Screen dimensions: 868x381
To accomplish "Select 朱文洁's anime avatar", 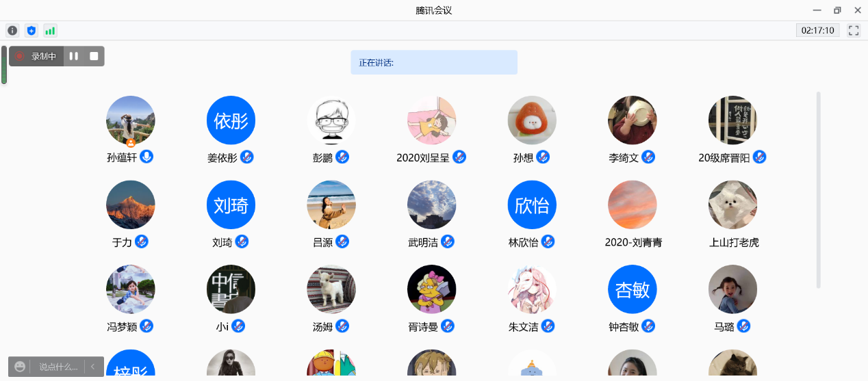I will (532, 289).
